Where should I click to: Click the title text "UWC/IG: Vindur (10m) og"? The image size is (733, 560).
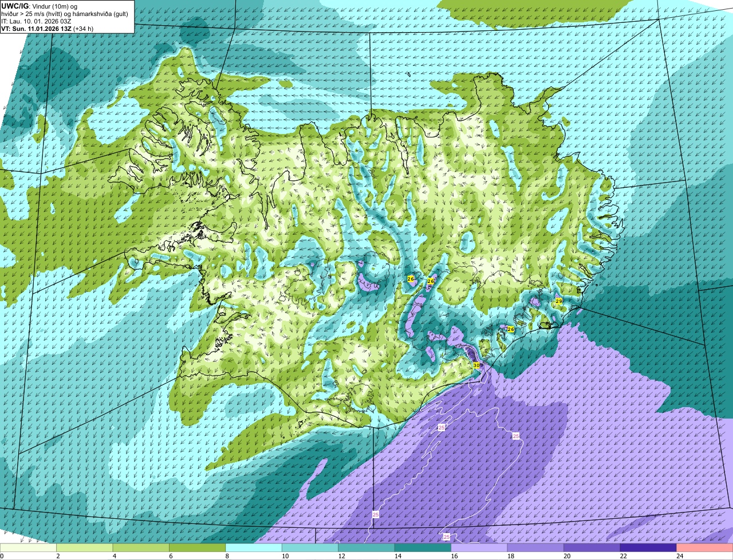pyautogui.click(x=40, y=5)
